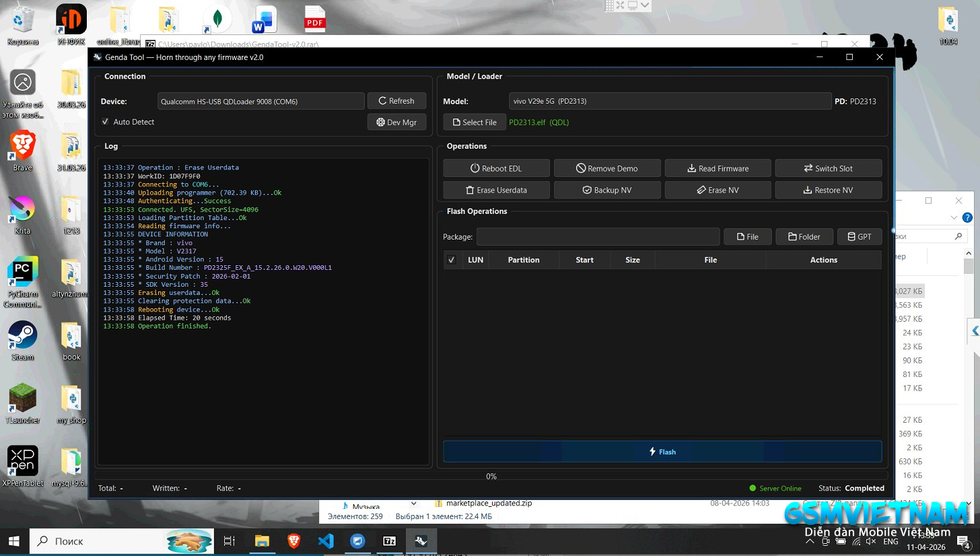The width and height of the screenshot is (980, 556).
Task: Open the GPT partition button
Action: click(859, 237)
